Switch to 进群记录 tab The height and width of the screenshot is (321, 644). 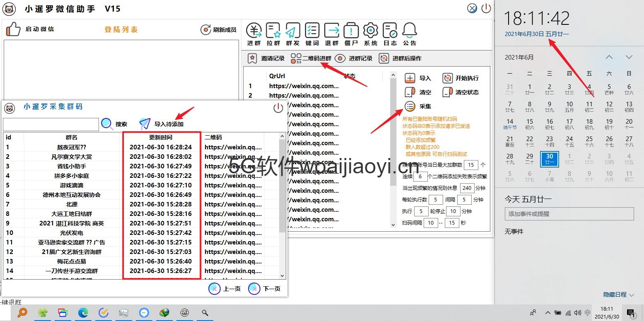coord(354,58)
